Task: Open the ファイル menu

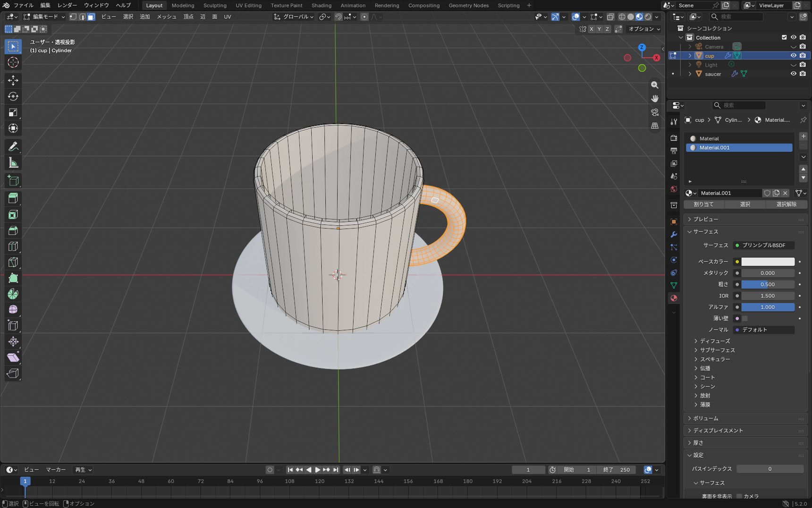Action: click(x=23, y=5)
